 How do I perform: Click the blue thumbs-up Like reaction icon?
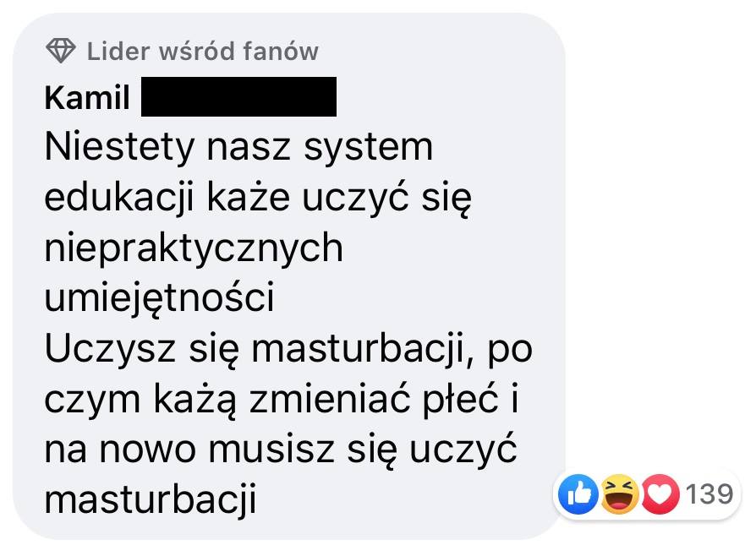click(578, 493)
